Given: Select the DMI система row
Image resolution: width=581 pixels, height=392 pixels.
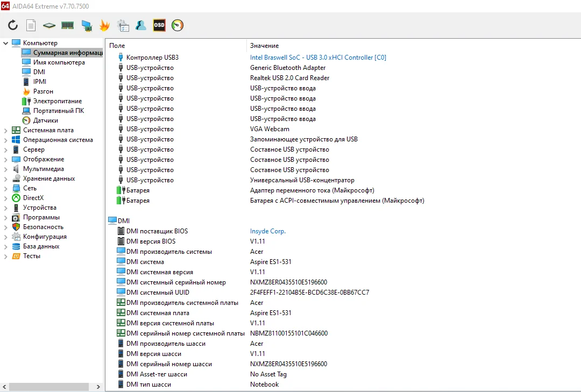Looking at the screenshot, I should pyautogui.click(x=343, y=262).
